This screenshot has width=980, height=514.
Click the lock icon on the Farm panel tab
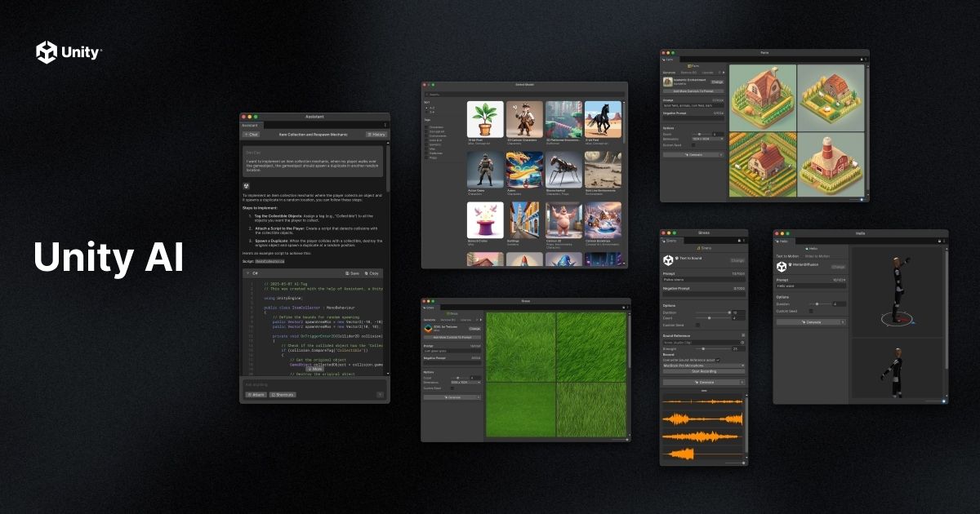[862, 59]
